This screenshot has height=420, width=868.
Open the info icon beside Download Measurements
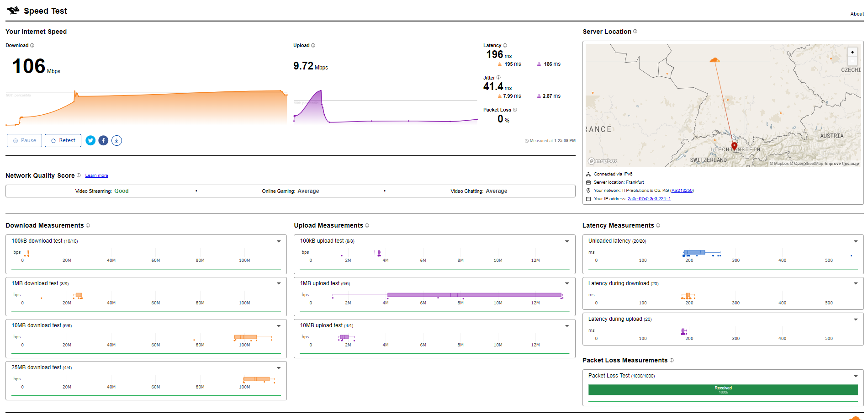[88, 225]
